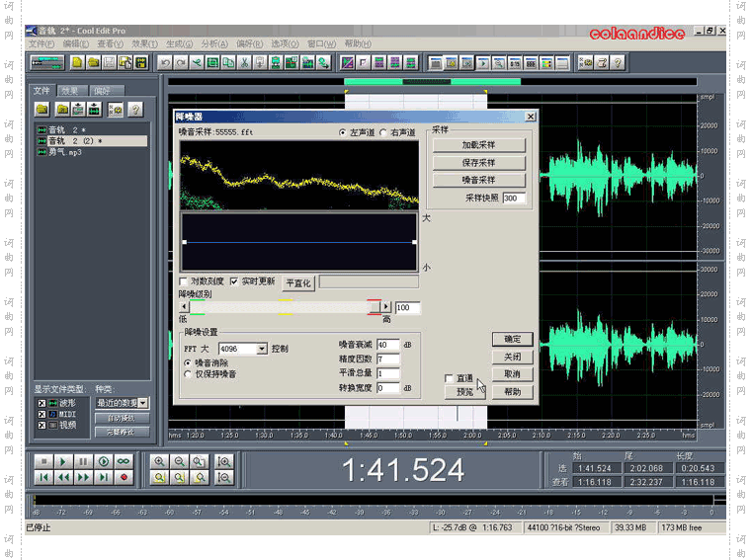Click the Open file folder toolbar icon
751x560 pixels.
(x=94, y=62)
